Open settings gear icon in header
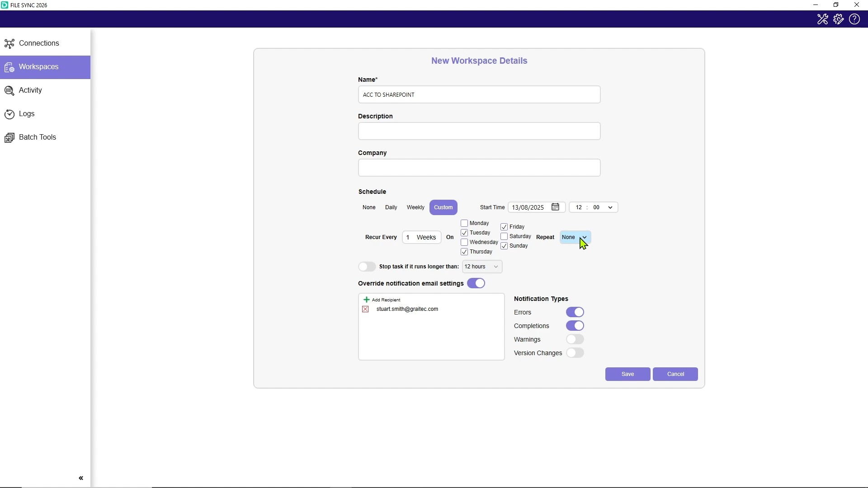The width and height of the screenshot is (868, 488). (839, 19)
